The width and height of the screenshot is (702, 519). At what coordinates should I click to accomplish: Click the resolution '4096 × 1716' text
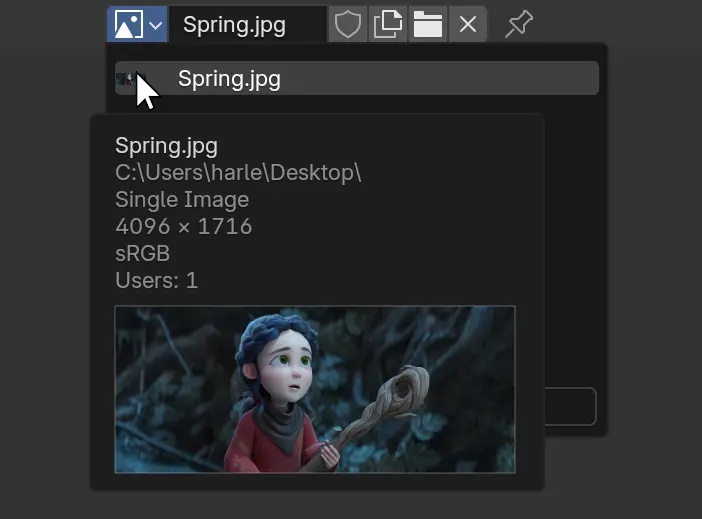pyautogui.click(x=184, y=227)
